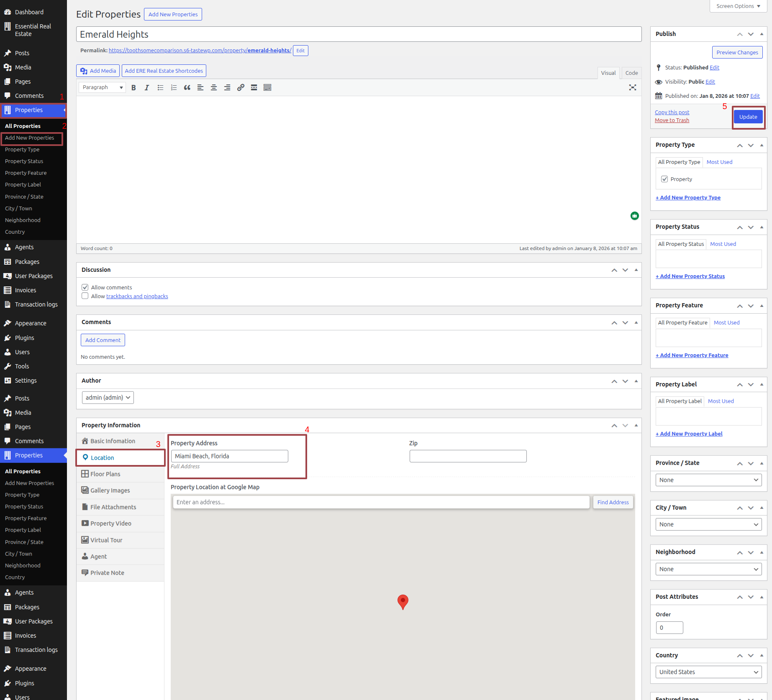Click the Move to Trash link
772x700 pixels.
tap(672, 120)
